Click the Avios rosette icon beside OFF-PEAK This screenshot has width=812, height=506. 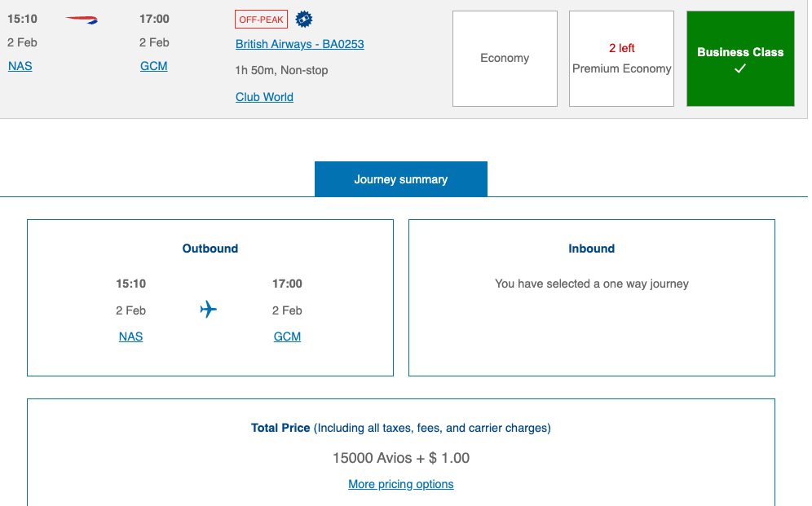[x=302, y=19]
